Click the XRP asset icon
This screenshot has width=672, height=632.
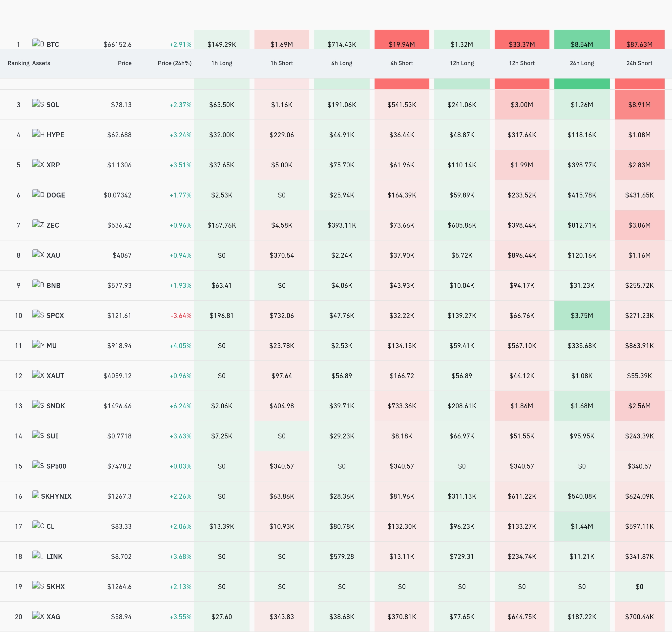(38, 164)
